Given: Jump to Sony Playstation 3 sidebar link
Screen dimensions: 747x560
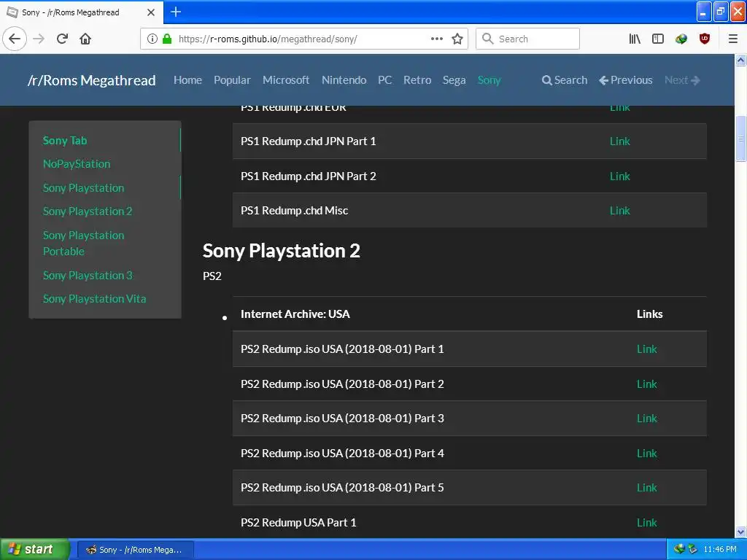Looking at the screenshot, I should (88, 275).
